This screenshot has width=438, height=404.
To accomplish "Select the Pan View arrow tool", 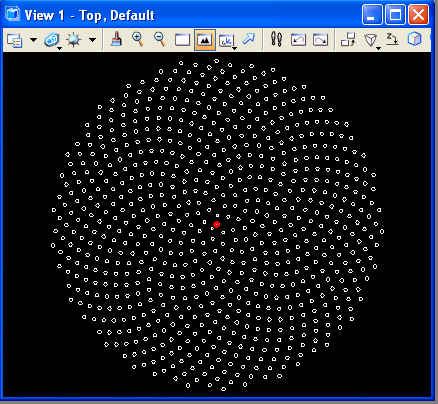I will point(248,39).
